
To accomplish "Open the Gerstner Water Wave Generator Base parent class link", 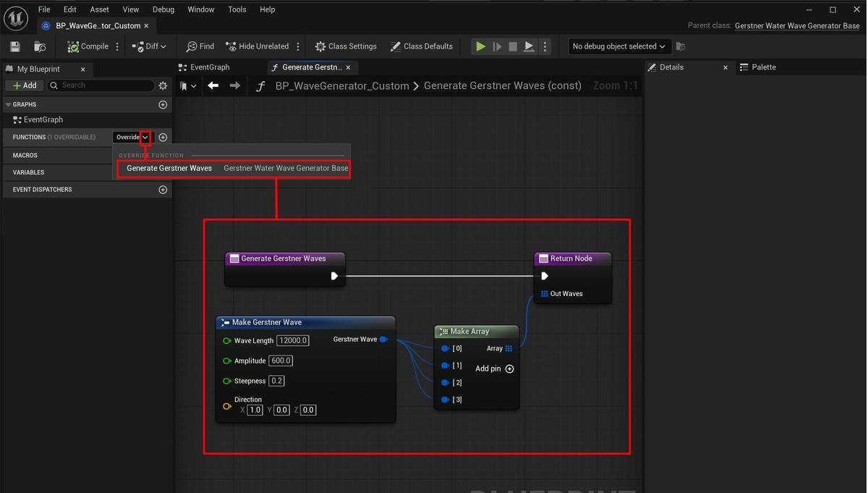I will point(797,25).
